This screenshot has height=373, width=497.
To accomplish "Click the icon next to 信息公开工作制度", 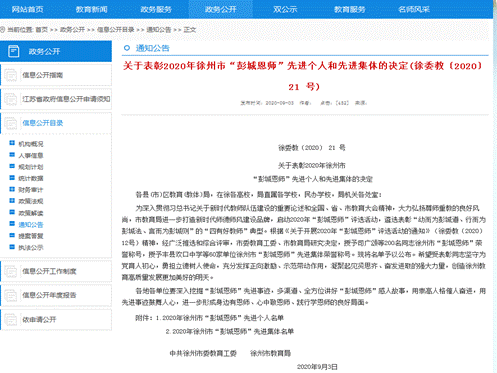I will pos(10,271).
